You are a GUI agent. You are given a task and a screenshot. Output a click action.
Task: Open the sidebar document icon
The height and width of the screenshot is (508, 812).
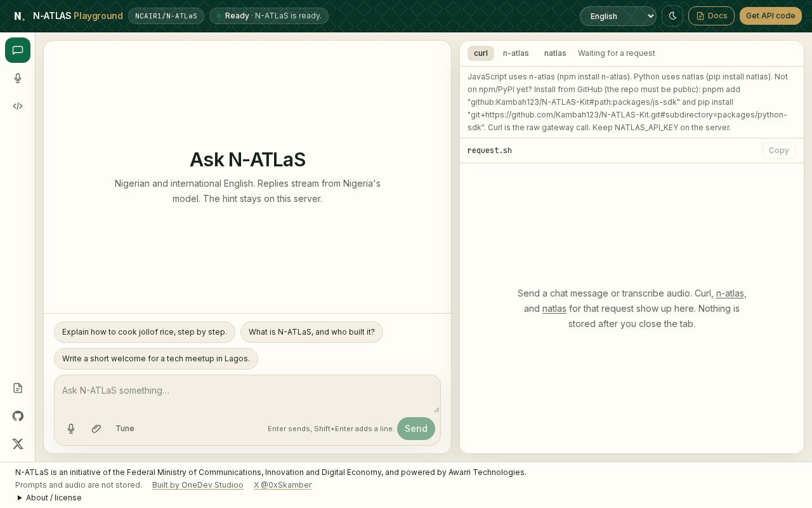tap(18, 388)
